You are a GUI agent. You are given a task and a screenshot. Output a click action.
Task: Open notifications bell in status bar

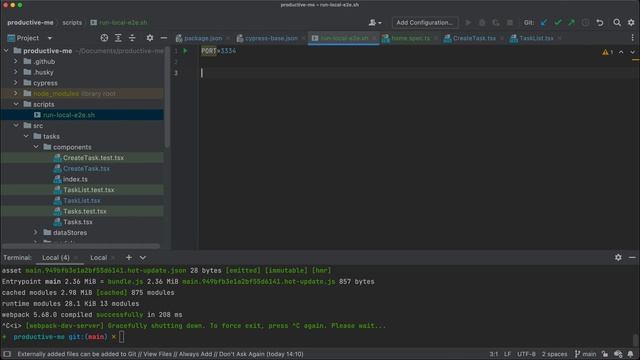631,354
